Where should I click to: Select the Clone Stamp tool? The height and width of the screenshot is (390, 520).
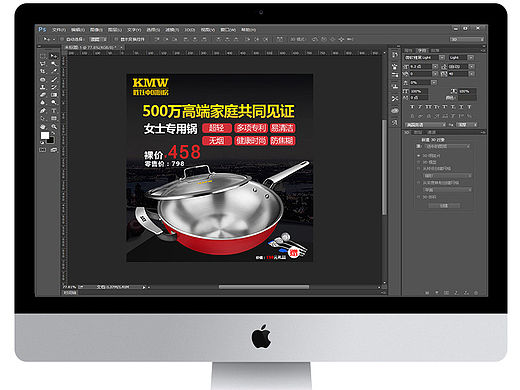(x=43, y=87)
